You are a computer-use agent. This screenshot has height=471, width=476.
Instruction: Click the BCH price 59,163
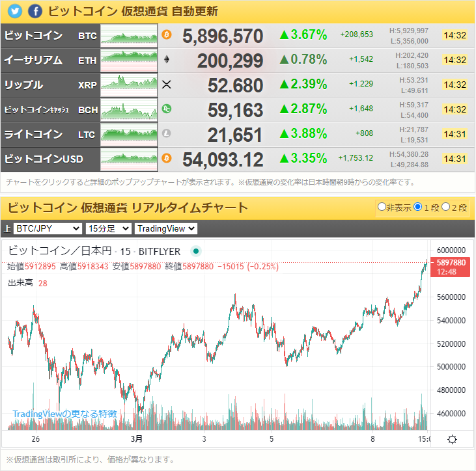pos(235,110)
